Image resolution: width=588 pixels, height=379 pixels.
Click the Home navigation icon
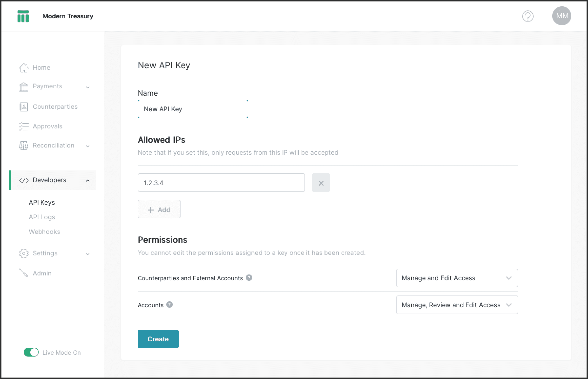click(23, 67)
